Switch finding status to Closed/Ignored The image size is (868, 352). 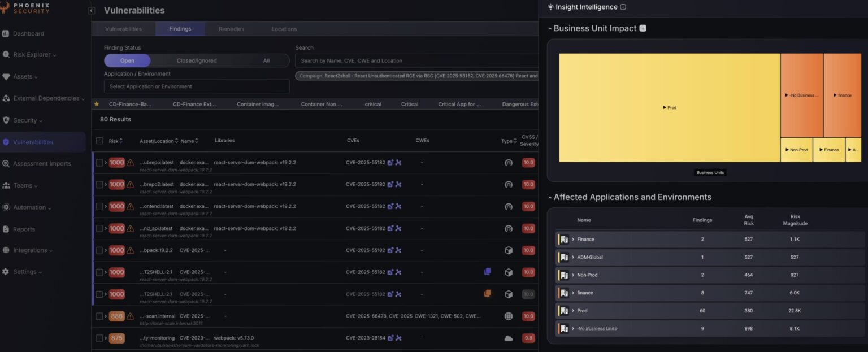(x=197, y=60)
